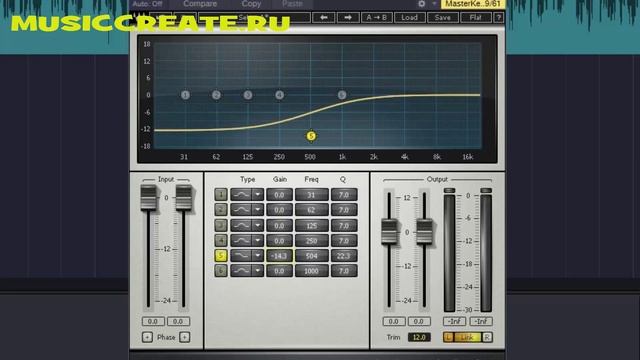Image resolution: width=640 pixels, height=360 pixels.
Task: Invert left channel phase button
Action: point(147,337)
